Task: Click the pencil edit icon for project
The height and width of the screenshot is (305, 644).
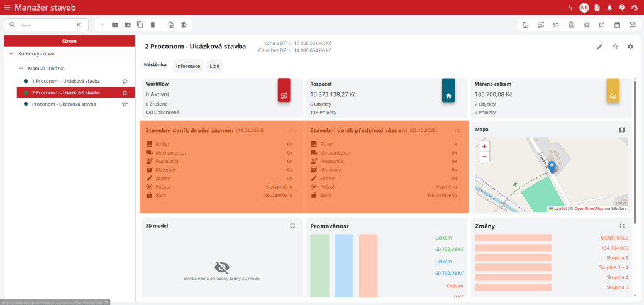Action: tap(599, 47)
